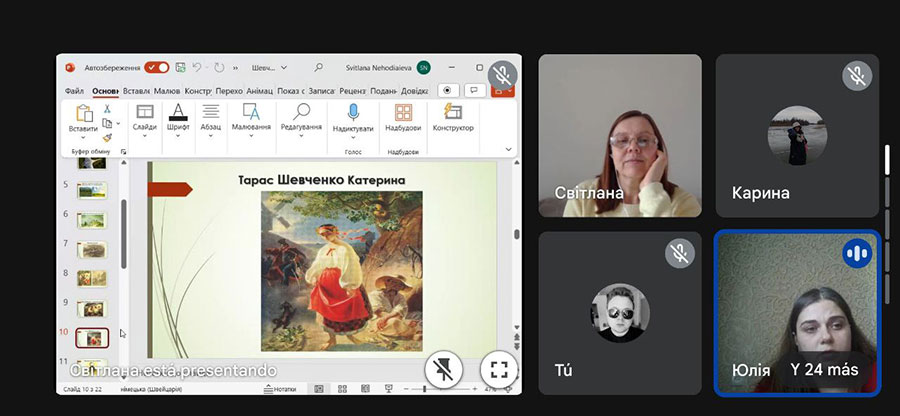
Task: Click the search magnifier in title bar
Action: click(319, 67)
